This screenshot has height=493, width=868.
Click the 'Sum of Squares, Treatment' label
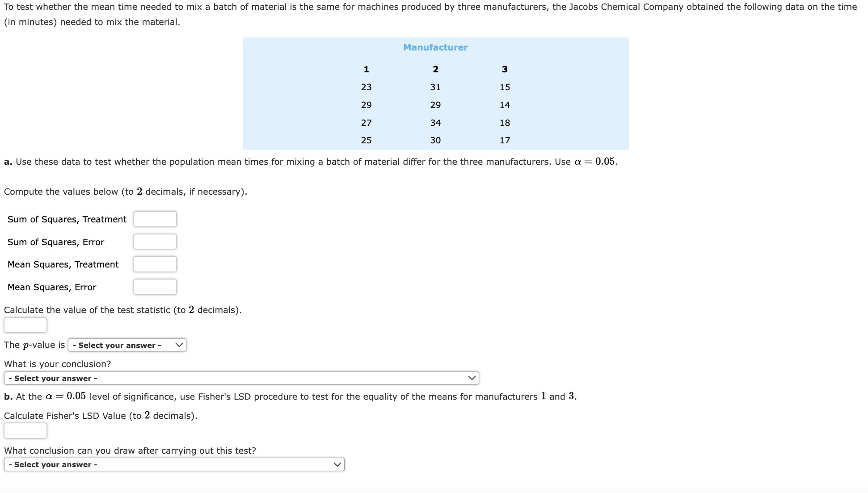point(67,219)
